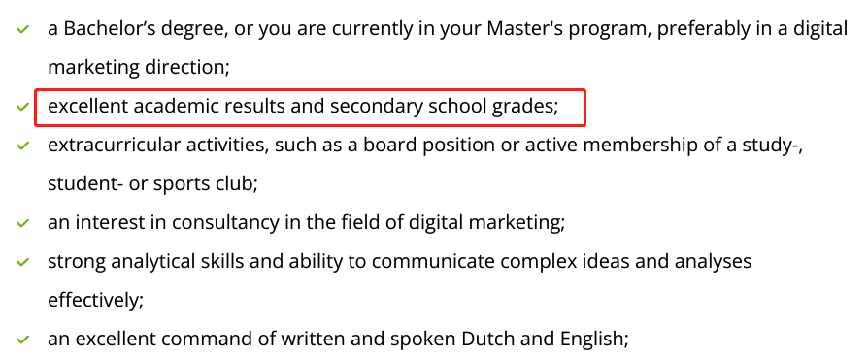Click the 'strong analytical skills' text line
Screen dimensions: 868x356
(400, 261)
